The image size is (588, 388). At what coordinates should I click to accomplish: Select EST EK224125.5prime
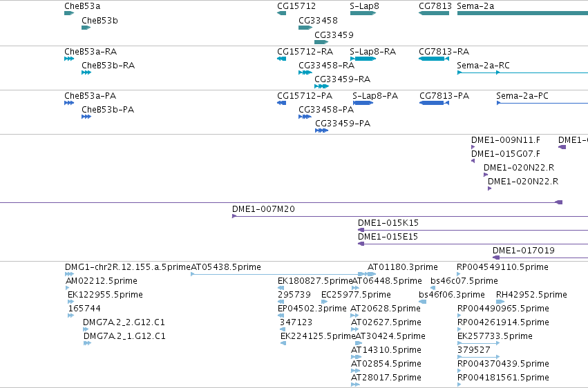318,337
